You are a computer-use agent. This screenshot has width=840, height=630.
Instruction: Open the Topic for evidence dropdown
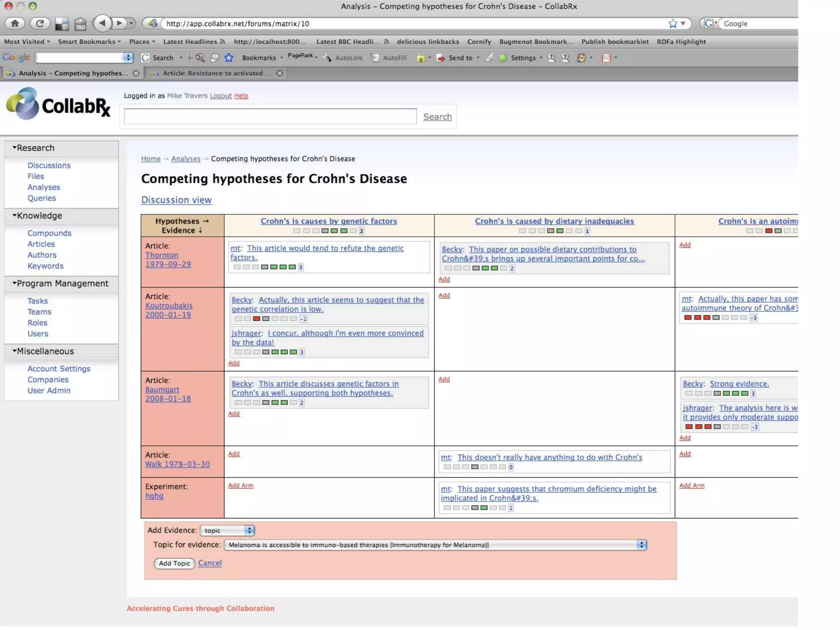435,545
